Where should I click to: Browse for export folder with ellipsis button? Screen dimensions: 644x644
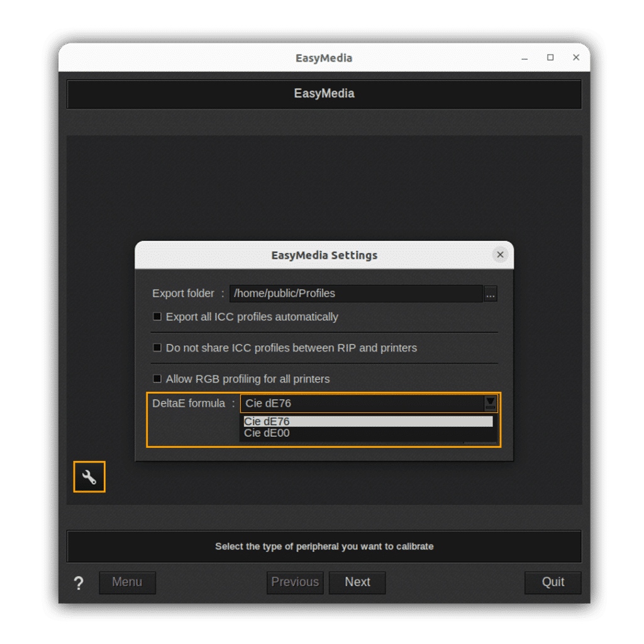point(491,294)
